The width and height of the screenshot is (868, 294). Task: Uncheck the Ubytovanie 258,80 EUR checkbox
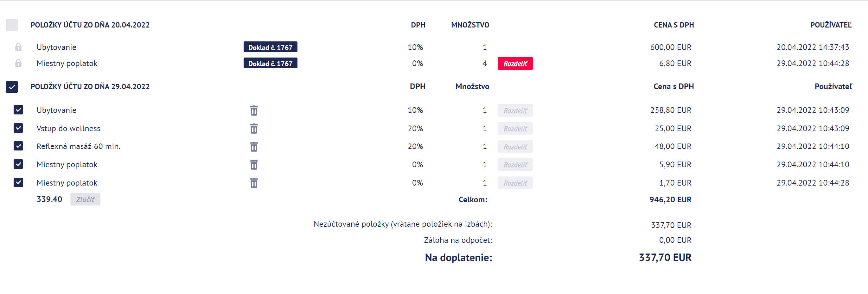click(18, 110)
